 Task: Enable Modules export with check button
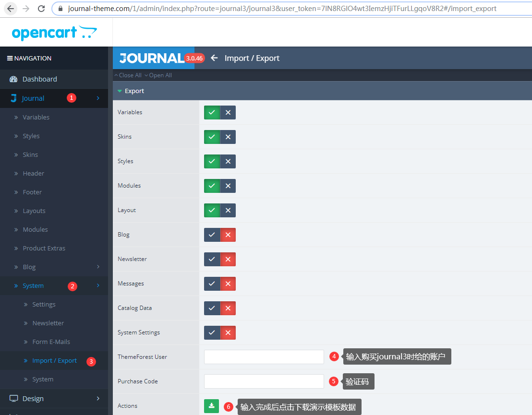(212, 186)
